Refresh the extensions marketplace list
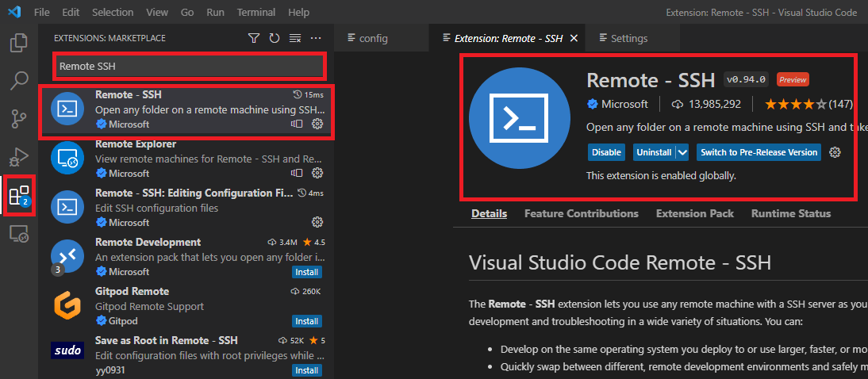The image size is (868, 379). coord(275,38)
